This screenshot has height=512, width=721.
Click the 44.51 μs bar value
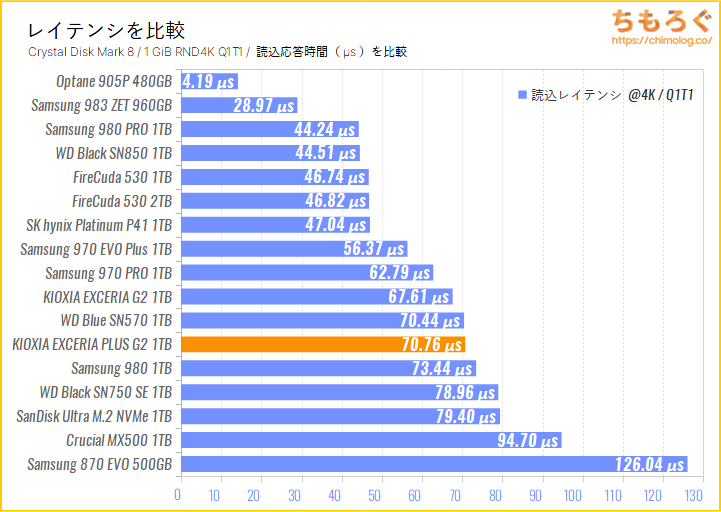[x=326, y=154]
